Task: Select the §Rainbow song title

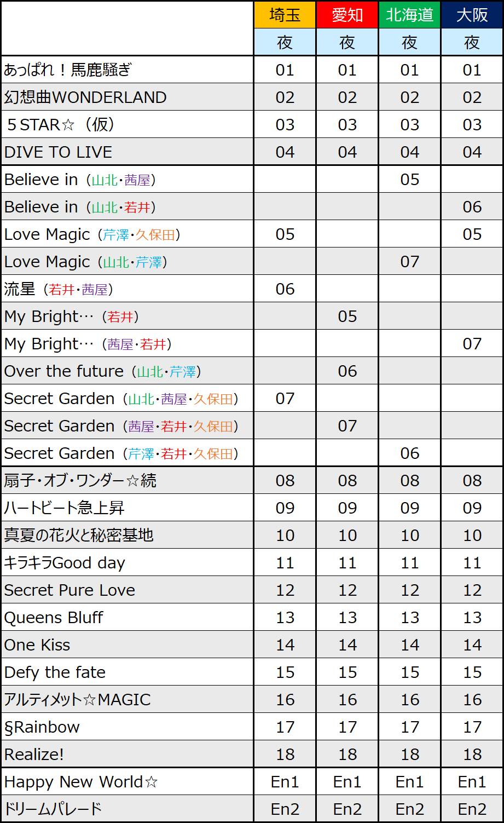Action: click(x=42, y=727)
